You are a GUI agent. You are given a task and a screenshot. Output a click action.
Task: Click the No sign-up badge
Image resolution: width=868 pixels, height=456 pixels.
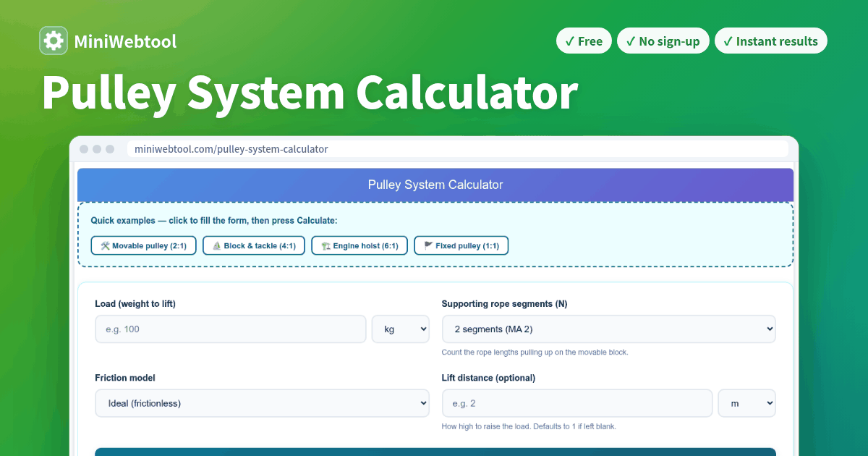(663, 41)
